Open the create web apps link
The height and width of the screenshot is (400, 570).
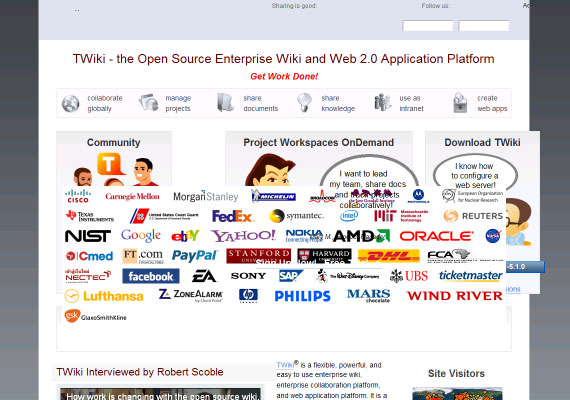coord(492,103)
